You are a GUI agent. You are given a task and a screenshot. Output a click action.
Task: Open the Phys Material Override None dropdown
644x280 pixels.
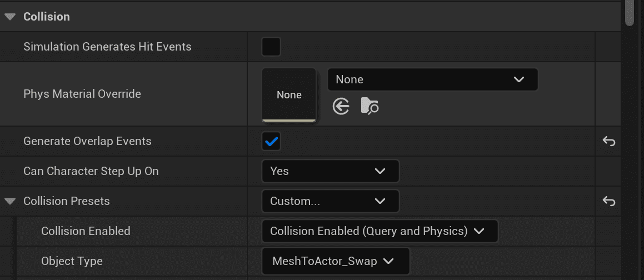432,79
